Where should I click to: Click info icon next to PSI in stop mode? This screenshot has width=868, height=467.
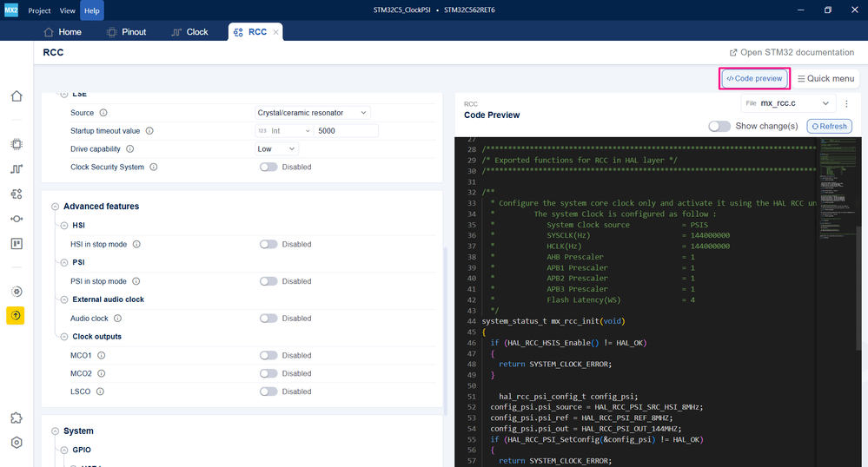tap(136, 281)
